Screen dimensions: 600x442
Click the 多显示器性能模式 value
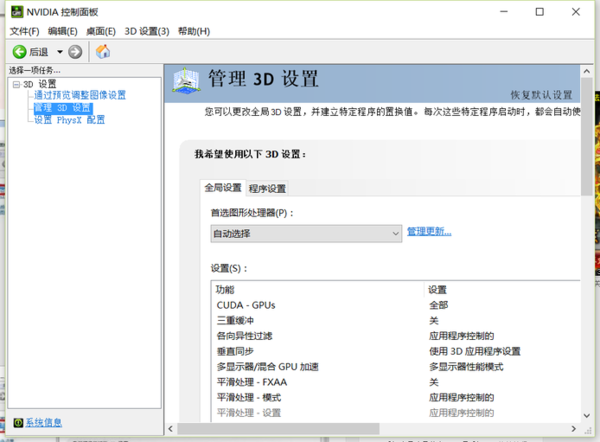[466, 367]
